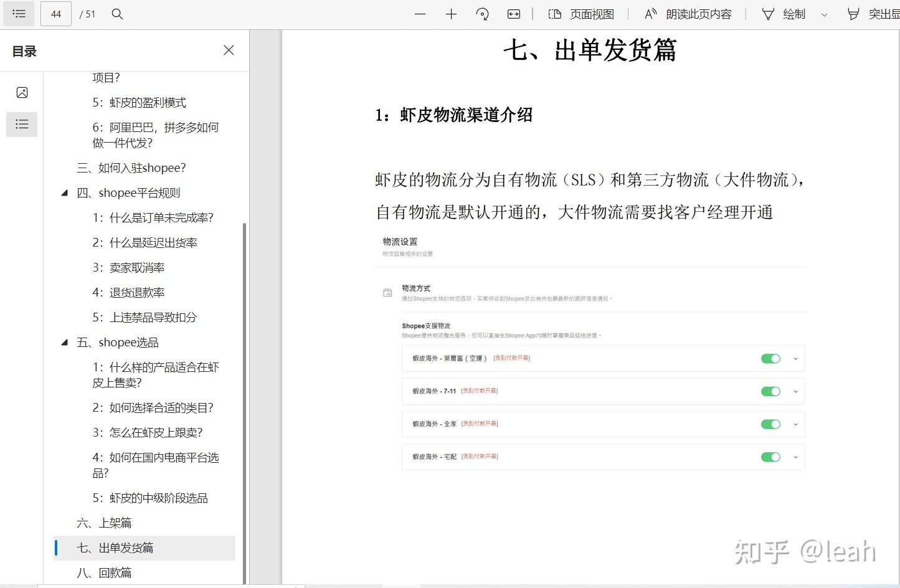Open the search magnifier in the toolbar
Viewport: 900px width, 588px height.
pyautogui.click(x=117, y=14)
